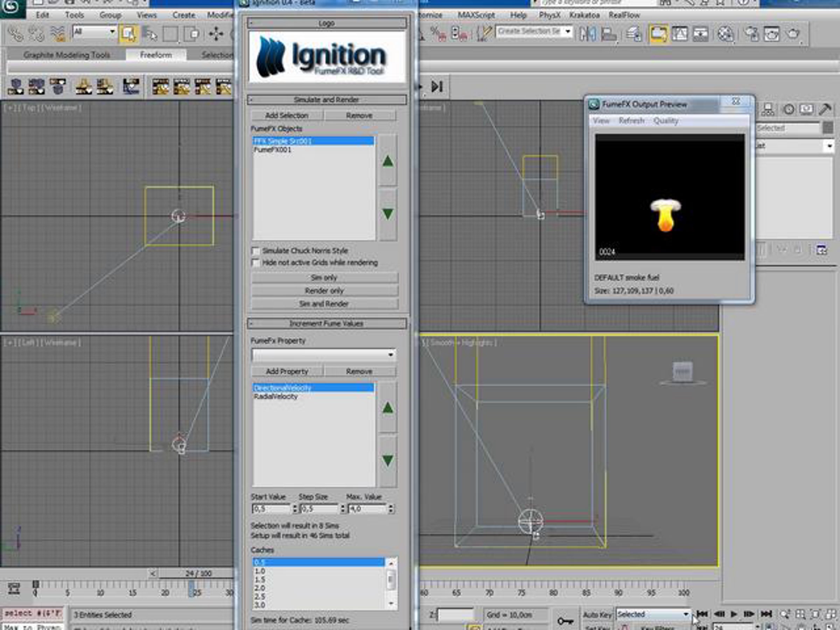Toggle the Graphite Modeling Tools ribbon button

658,34
